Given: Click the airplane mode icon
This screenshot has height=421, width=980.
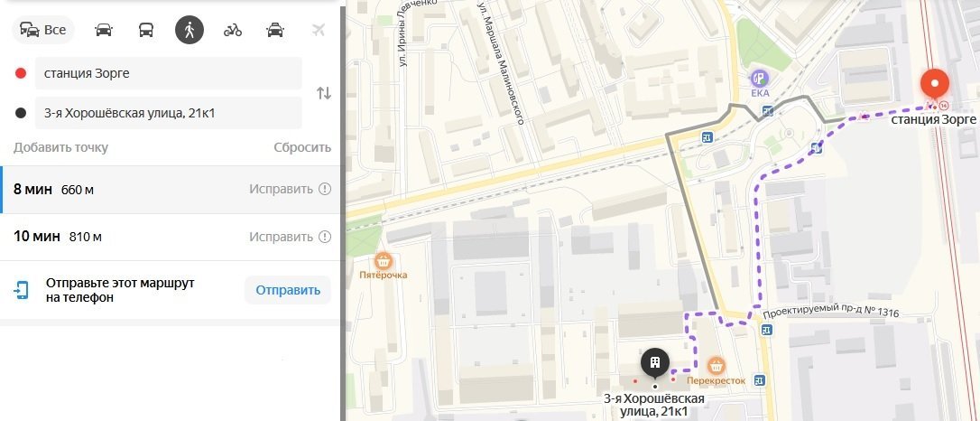Looking at the screenshot, I should pos(318,30).
